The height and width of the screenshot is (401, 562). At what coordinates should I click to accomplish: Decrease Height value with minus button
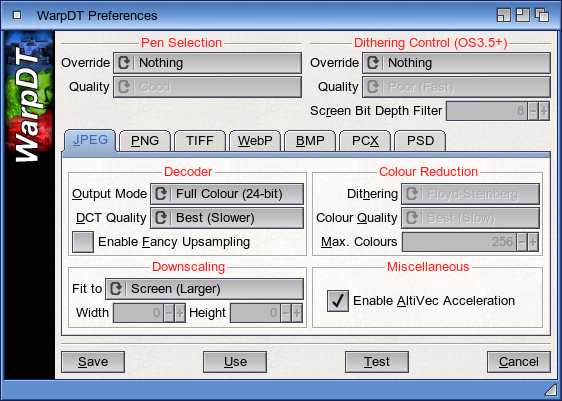(x=286, y=313)
